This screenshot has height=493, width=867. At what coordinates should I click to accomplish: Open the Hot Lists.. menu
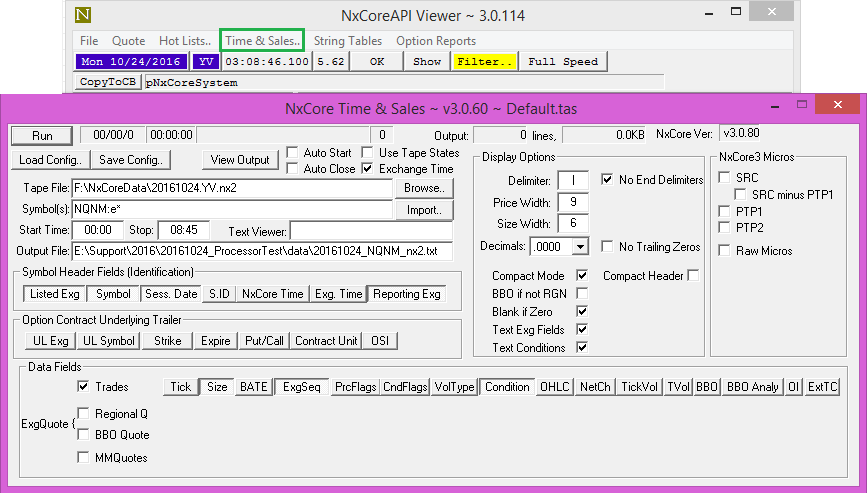pyautogui.click(x=185, y=41)
